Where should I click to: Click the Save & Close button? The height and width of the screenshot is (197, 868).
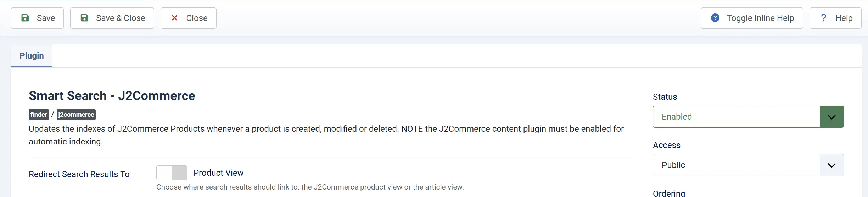[x=112, y=18]
